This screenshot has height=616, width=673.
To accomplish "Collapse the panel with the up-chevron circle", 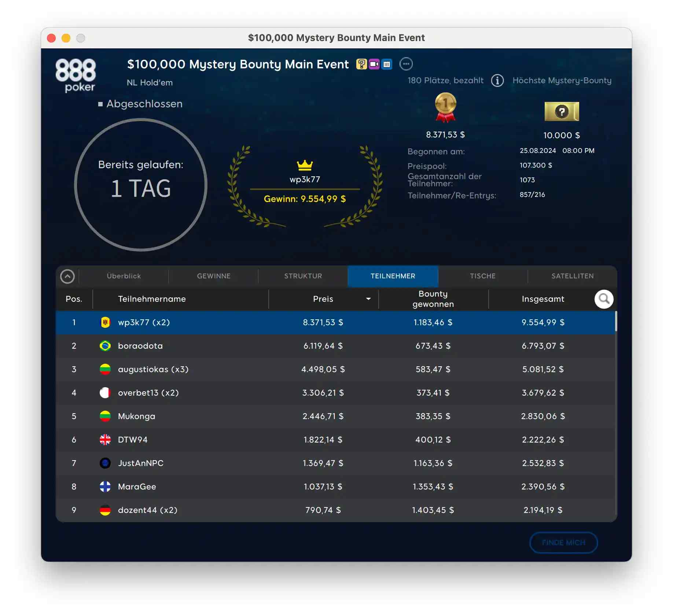I will tap(67, 276).
